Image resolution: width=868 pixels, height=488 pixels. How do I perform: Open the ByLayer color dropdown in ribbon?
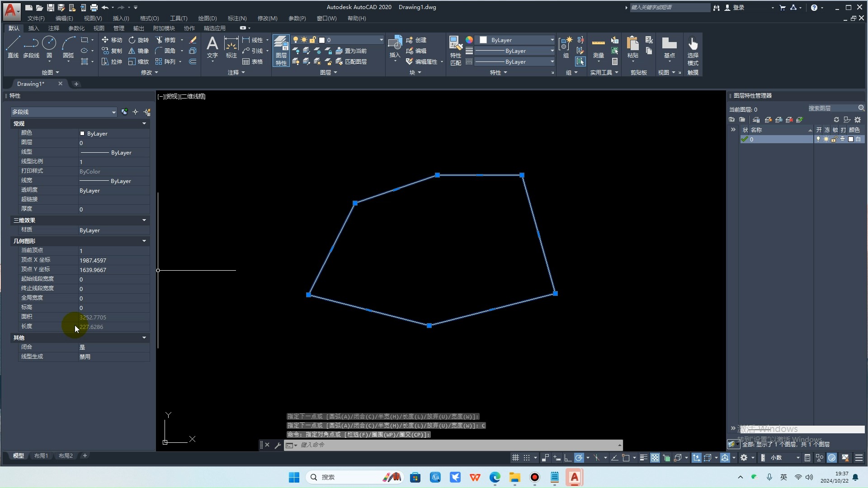click(552, 40)
